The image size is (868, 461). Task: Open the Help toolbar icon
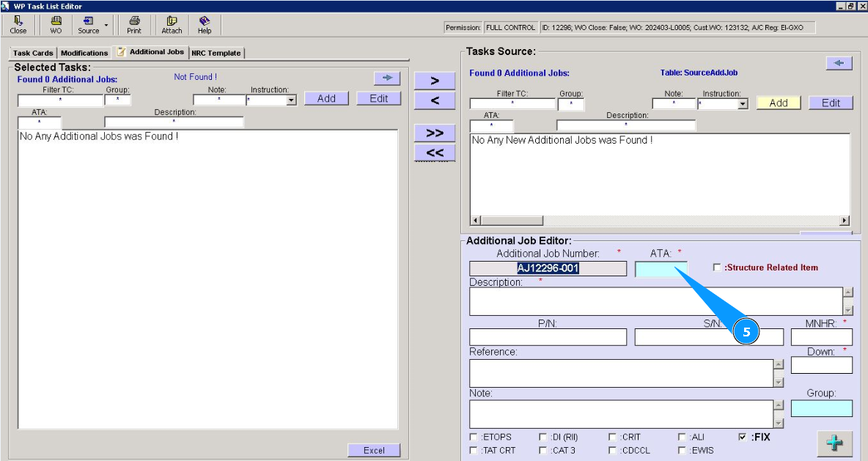205,25
